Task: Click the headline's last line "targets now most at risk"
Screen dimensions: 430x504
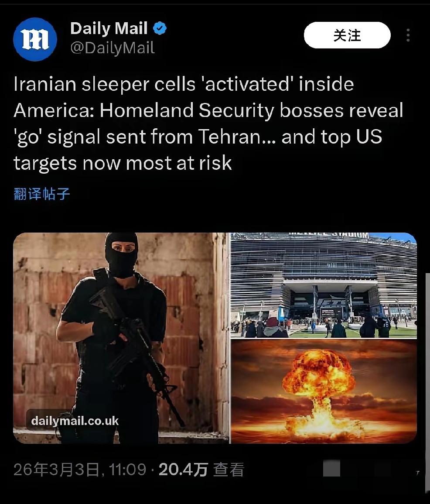Action: tap(123, 163)
